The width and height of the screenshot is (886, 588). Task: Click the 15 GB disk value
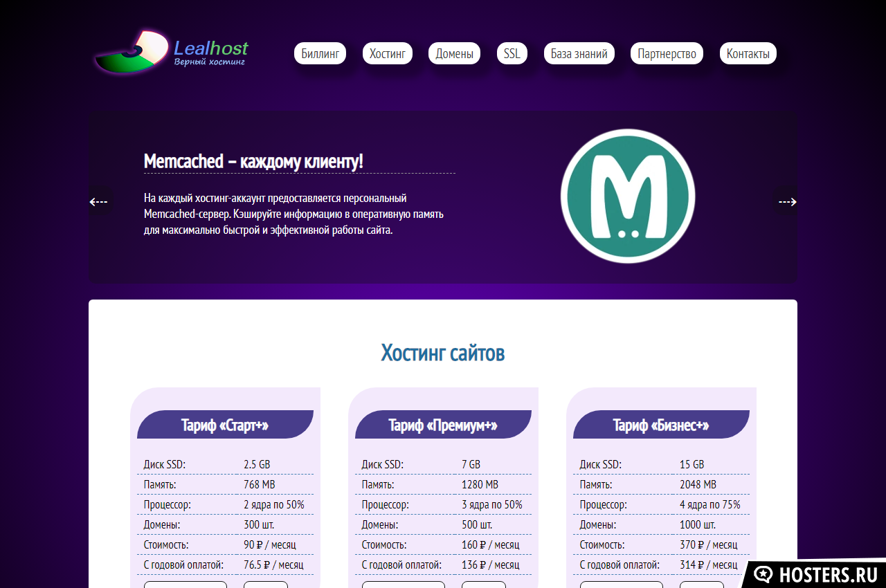point(691,464)
